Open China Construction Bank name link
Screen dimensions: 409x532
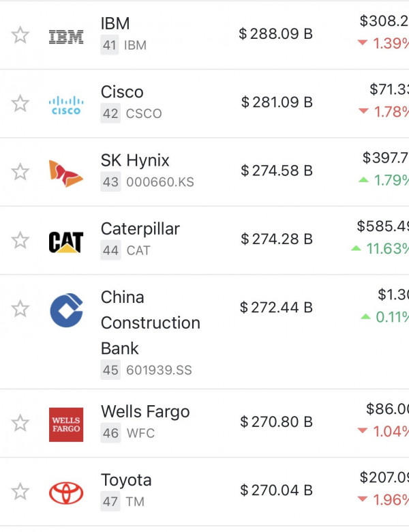click(x=150, y=323)
